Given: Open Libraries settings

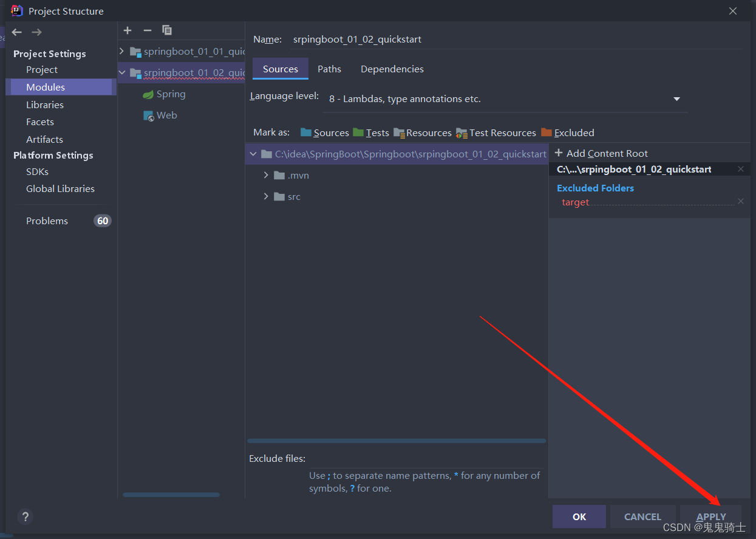Looking at the screenshot, I should [x=45, y=105].
